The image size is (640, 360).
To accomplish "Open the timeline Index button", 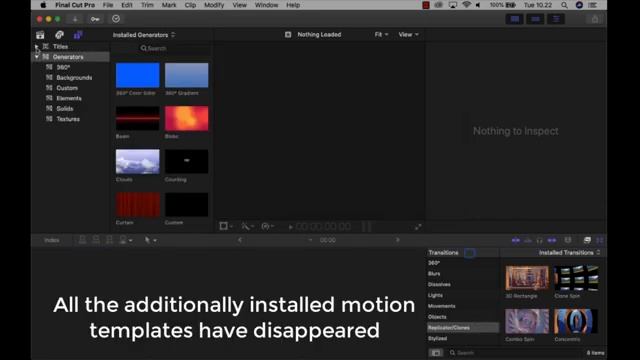I will (52, 240).
